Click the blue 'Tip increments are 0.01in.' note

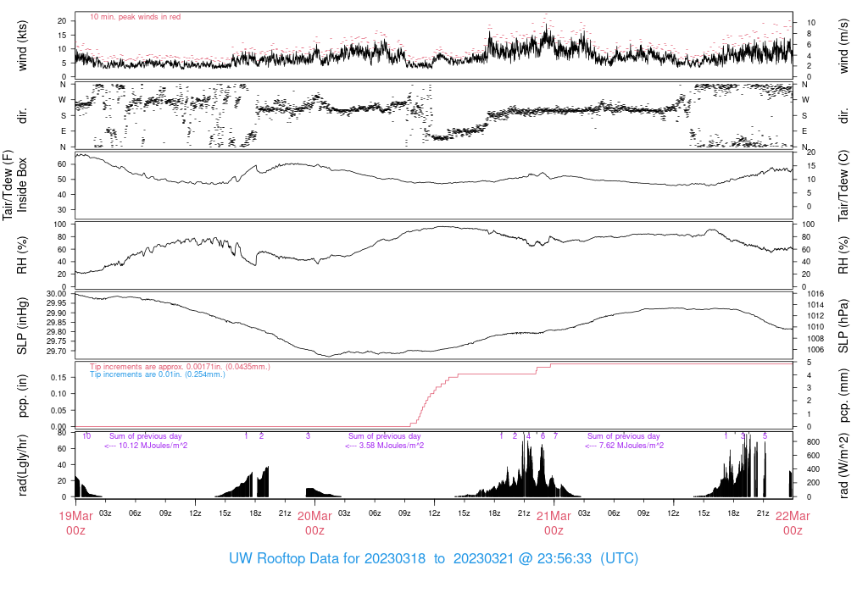157,374
